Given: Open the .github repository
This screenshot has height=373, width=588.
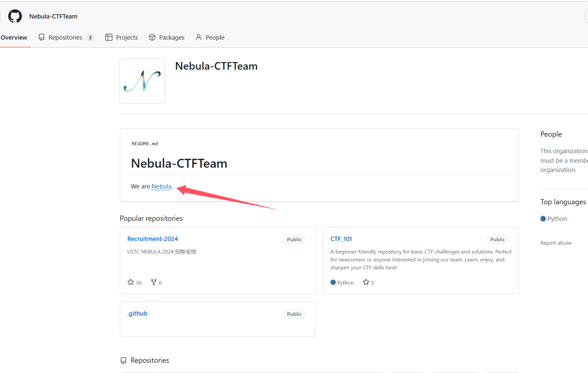Looking at the screenshot, I should pos(137,313).
